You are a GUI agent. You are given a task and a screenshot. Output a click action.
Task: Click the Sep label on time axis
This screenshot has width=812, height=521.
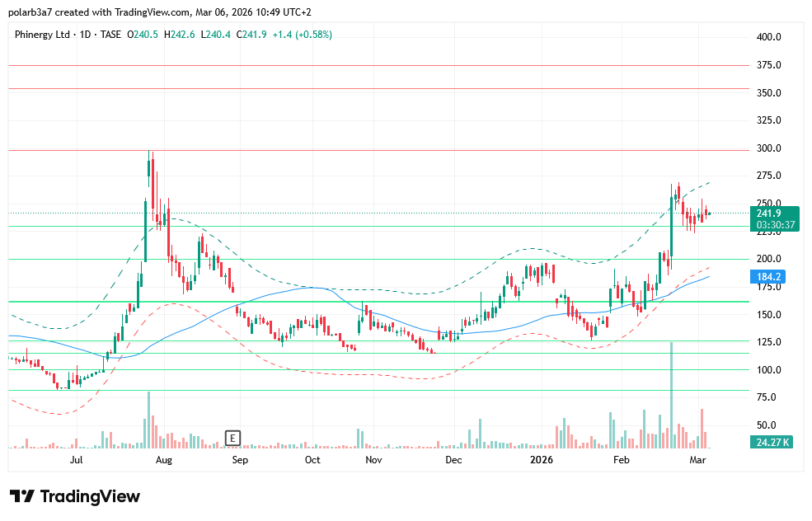[x=240, y=460]
